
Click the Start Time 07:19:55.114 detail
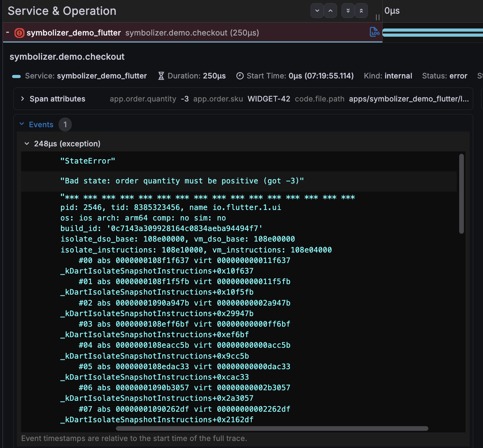point(300,76)
